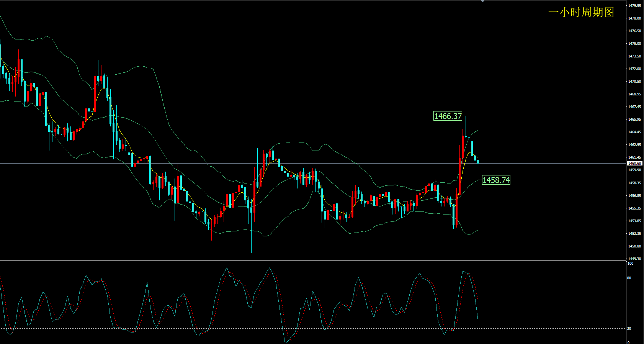Click the 1456.85 price axis label
Viewport: 644px width, 344px height.
(x=634, y=196)
